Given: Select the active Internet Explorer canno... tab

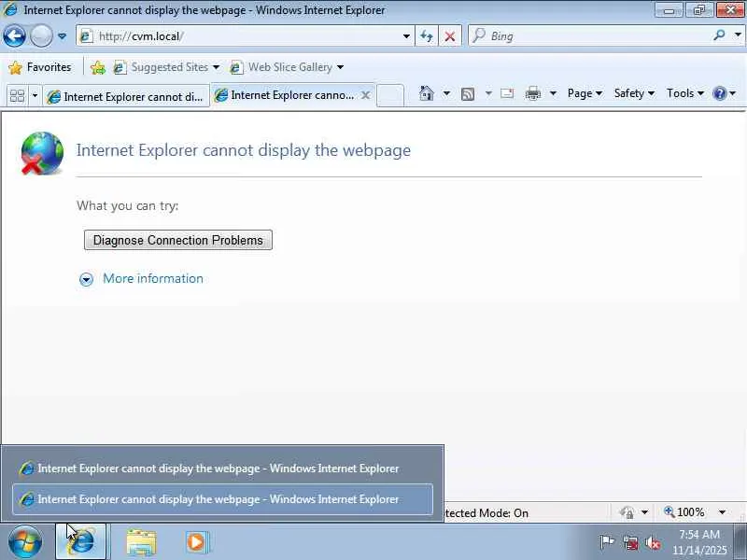Looking at the screenshot, I should (286, 95).
